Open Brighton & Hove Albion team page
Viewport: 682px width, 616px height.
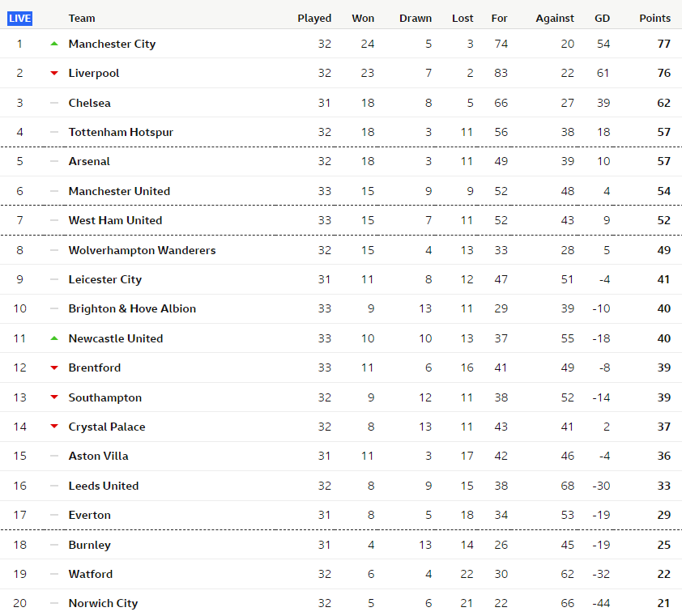pyautogui.click(x=132, y=308)
